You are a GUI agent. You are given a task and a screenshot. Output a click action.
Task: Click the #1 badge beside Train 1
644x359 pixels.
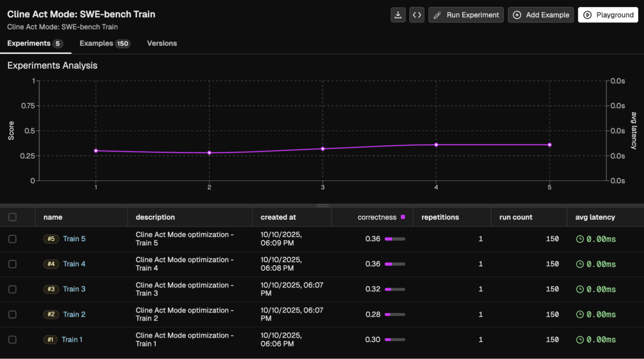click(x=50, y=340)
